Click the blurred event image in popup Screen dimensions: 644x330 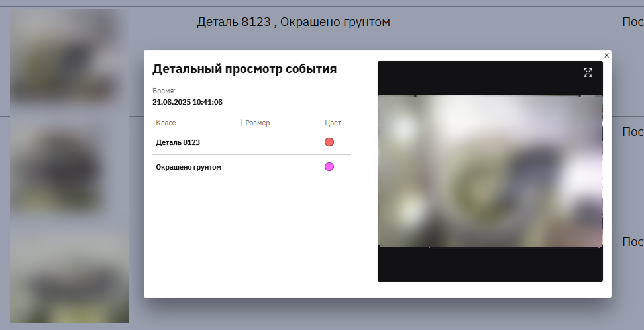tap(490, 171)
